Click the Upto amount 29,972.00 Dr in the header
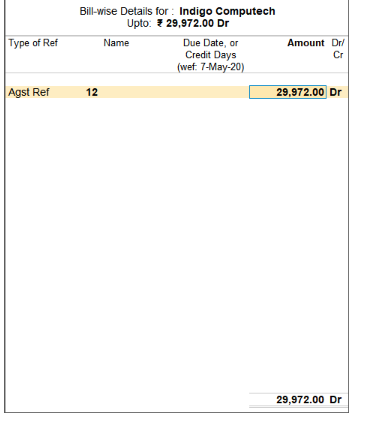 (x=197, y=23)
